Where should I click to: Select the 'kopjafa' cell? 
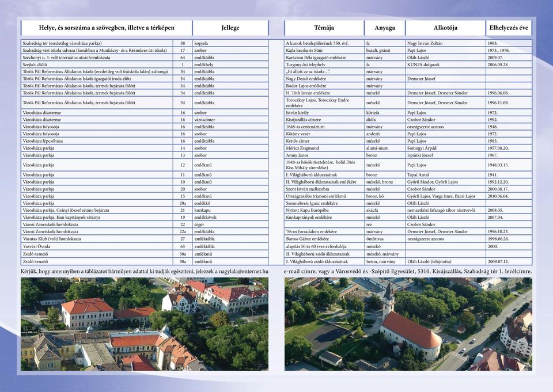230,43
